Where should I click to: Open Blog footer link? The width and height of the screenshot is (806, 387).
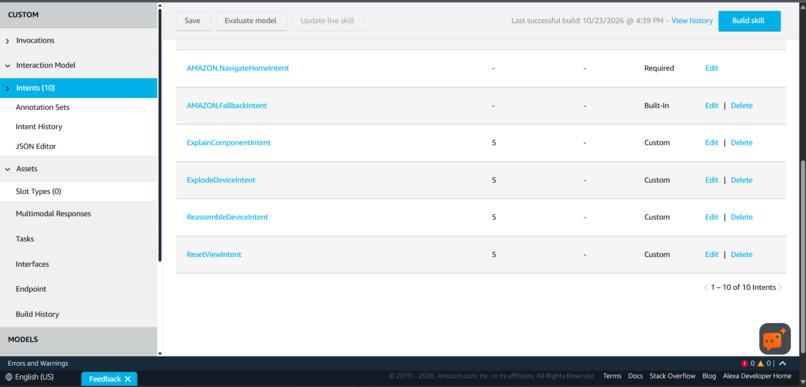tap(709, 376)
